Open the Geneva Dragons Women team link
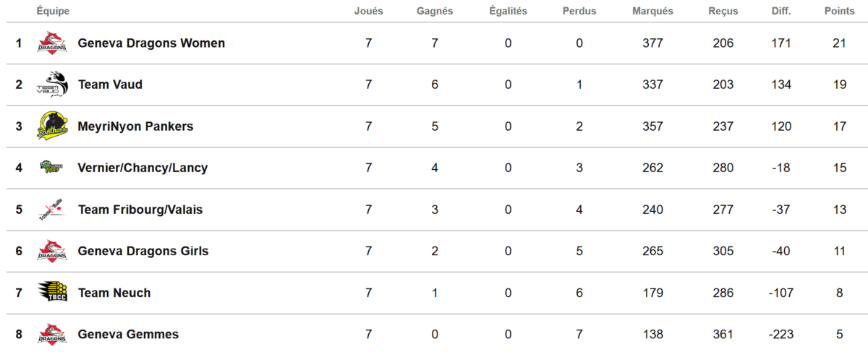The height and width of the screenshot is (352, 868). [x=151, y=43]
